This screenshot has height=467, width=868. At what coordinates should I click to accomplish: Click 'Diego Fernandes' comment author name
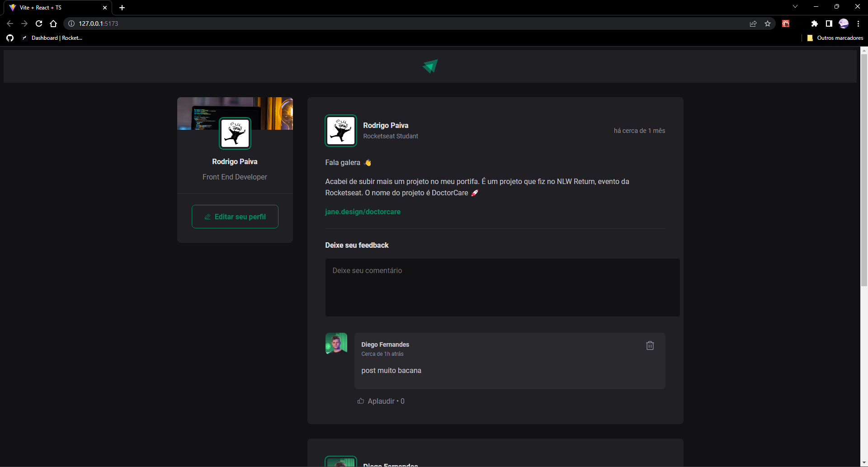(385, 344)
